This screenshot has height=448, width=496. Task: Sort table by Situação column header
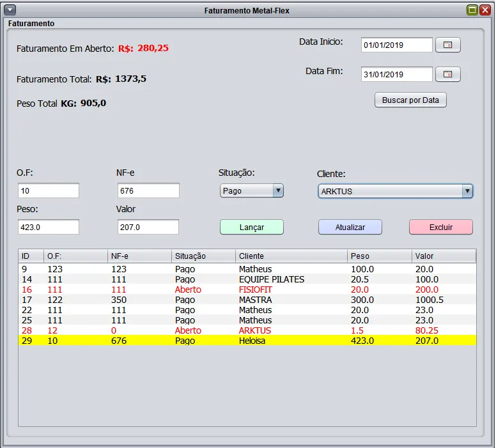click(203, 256)
